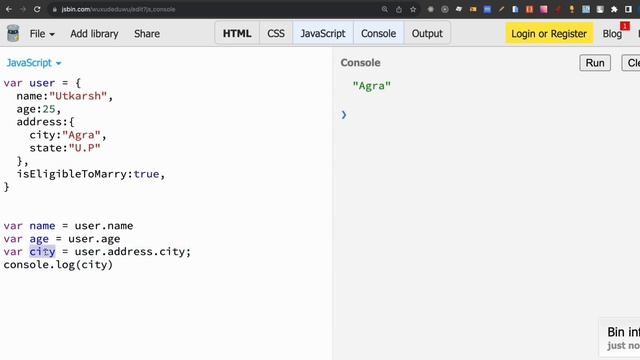
Task: Click the line console.log(city)
Action: 58,265
